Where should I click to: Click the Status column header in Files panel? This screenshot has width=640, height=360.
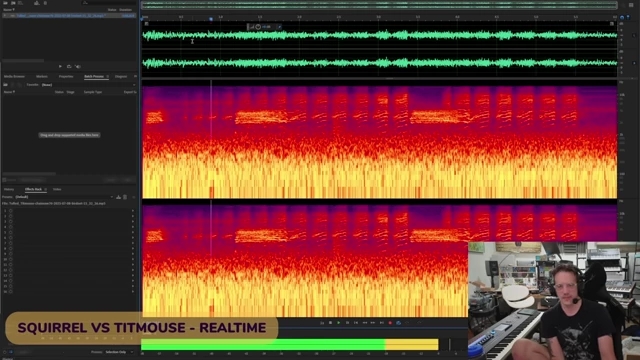[x=112, y=9]
